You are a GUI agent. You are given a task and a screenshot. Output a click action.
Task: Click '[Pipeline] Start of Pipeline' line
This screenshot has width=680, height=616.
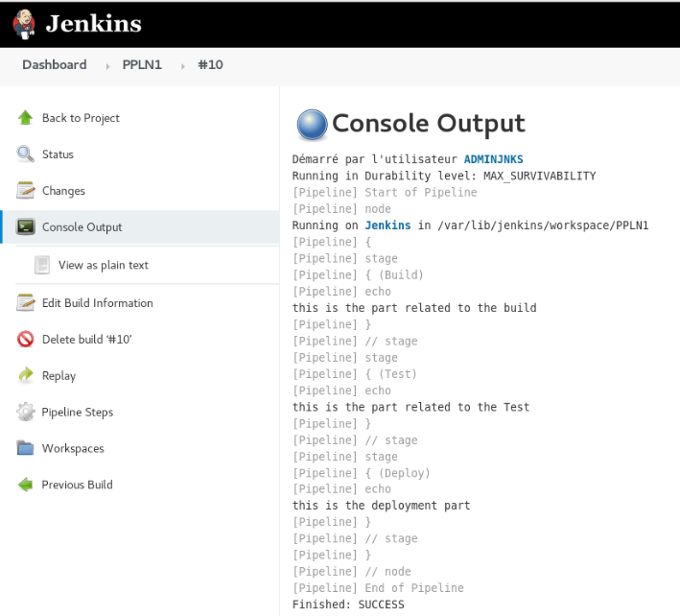[385, 192]
